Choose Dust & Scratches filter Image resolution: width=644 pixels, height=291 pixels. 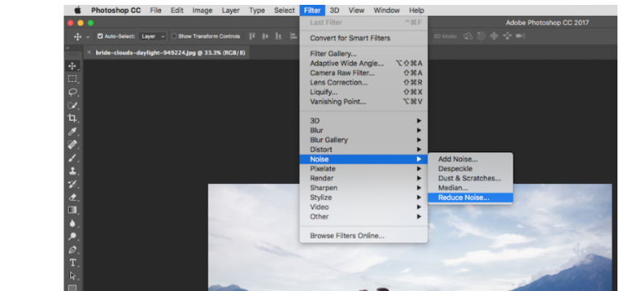470,178
